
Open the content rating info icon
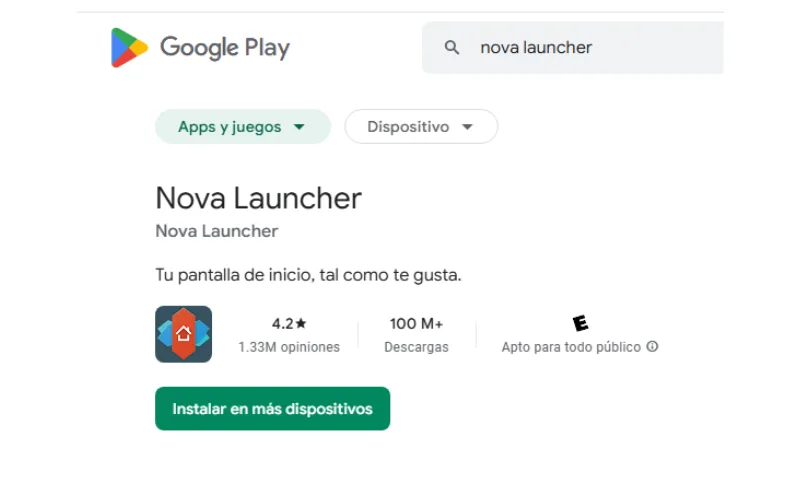[652, 346]
